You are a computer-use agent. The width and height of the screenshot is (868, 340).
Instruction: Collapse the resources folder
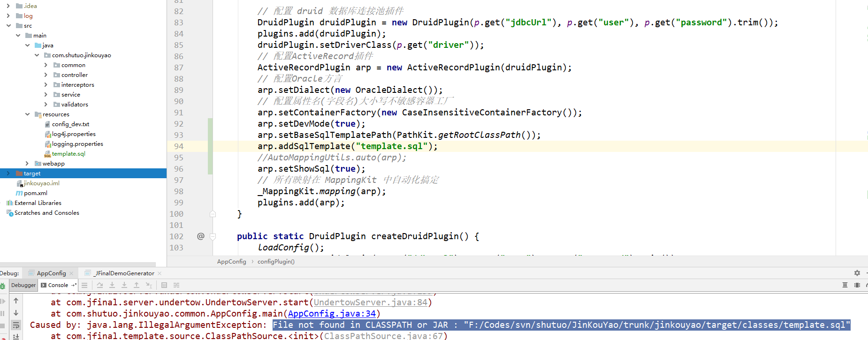tap(27, 114)
